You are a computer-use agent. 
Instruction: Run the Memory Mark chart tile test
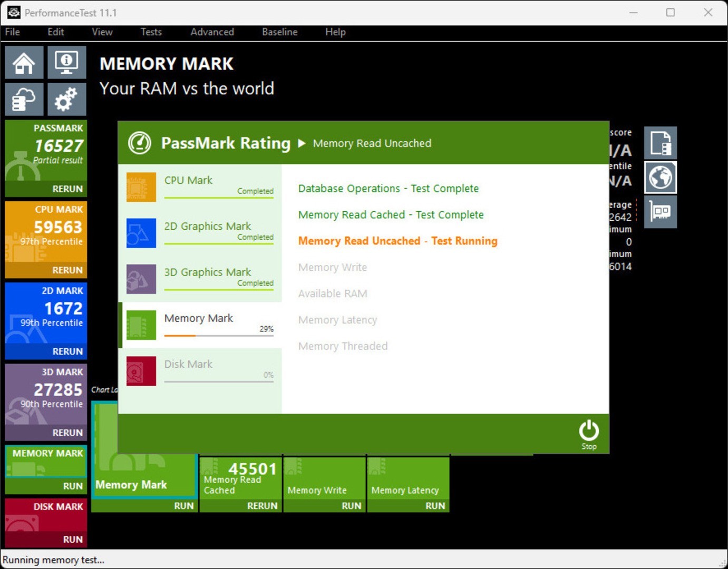184,506
